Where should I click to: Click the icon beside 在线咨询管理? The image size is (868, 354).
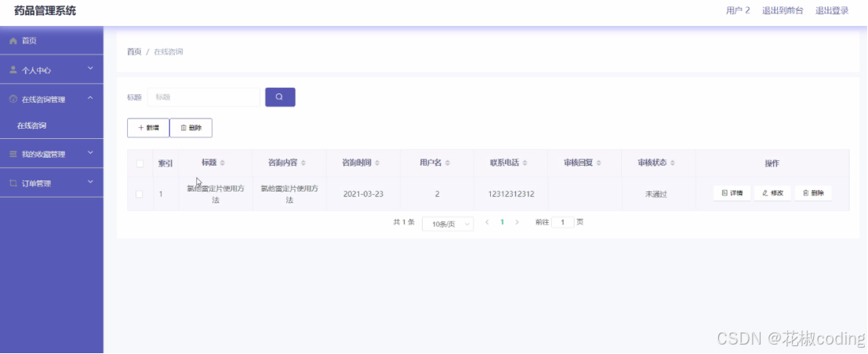pyautogui.click(x=14, y=99)
